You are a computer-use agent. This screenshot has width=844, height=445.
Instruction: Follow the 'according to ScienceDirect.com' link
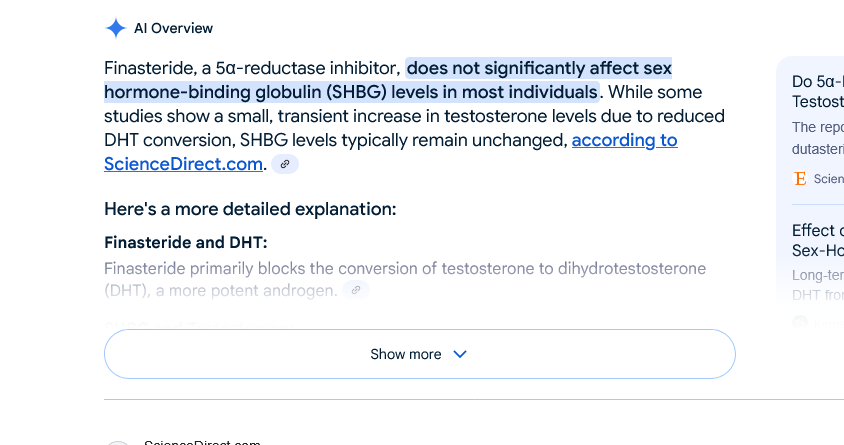point(391,152)
